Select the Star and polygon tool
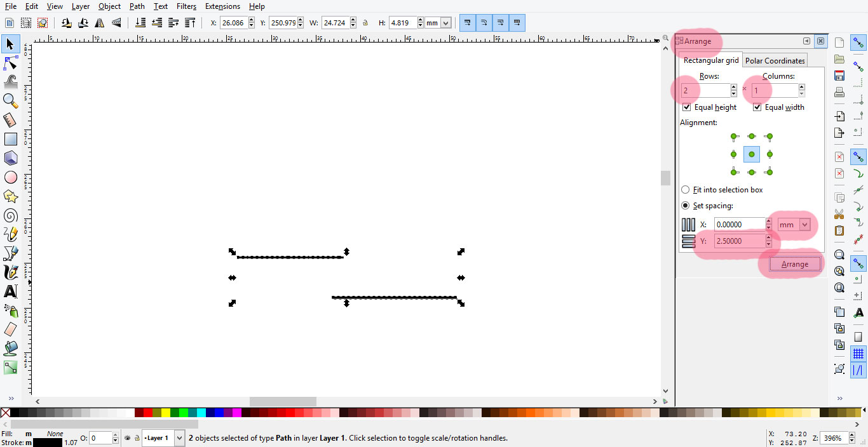Screen dimensions: 868x447 click(x=10, y=196)
